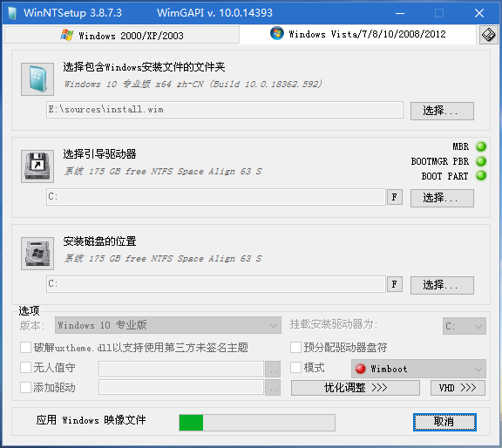This screenshot has height=448, width=502.
Task: Click the BOOT PART green status light
Action: (x=481, y=175)
